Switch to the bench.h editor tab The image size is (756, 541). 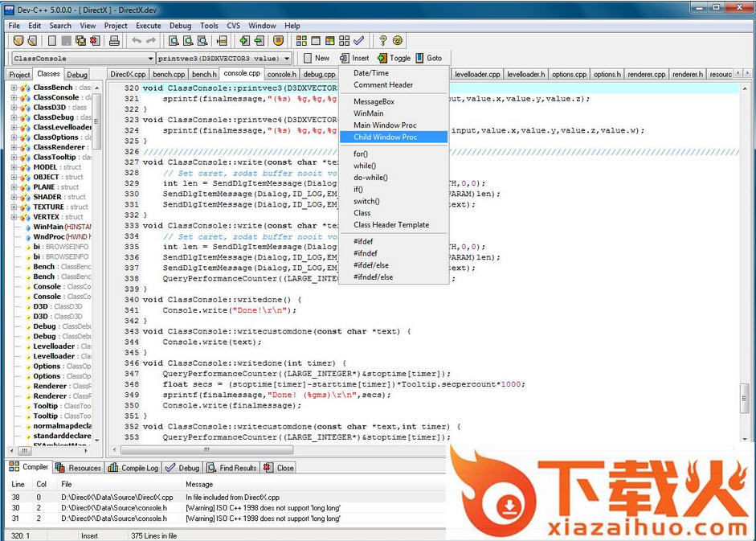[204, 74]
